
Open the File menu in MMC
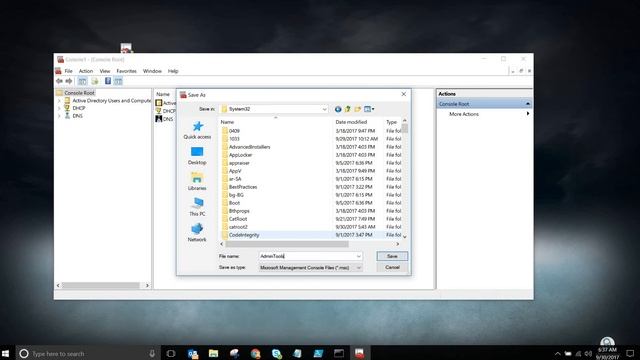click(x=68, y=71)
